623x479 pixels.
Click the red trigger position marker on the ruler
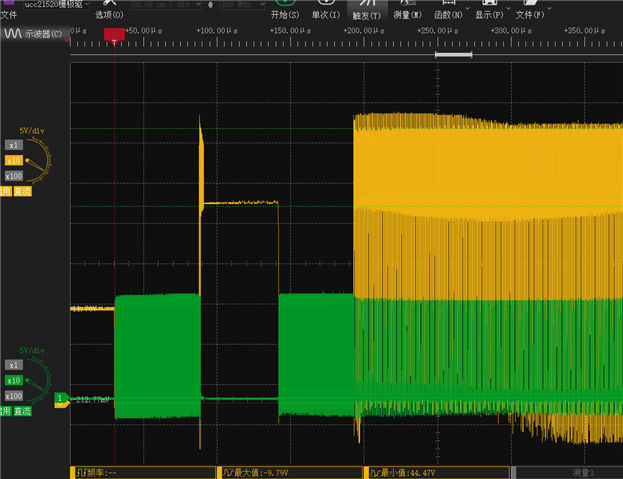[114, 35]
